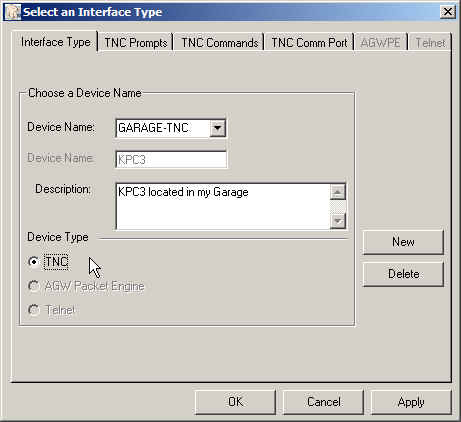Image resolution: width=461 pixels, height=422 pixels.
Task: Click the title bar application icon
Action: pos(13,12)
